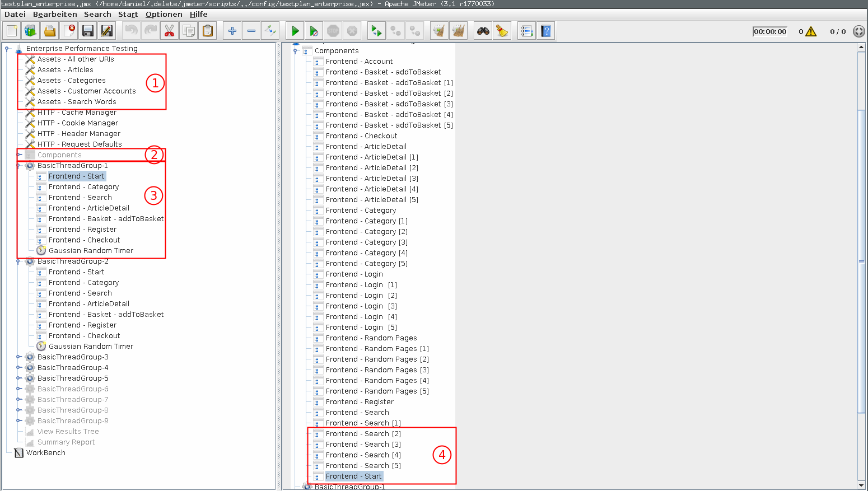Click the Toggle icon with diagonal arrows
Screen dimensions: 868x491
tap(270, 31)
